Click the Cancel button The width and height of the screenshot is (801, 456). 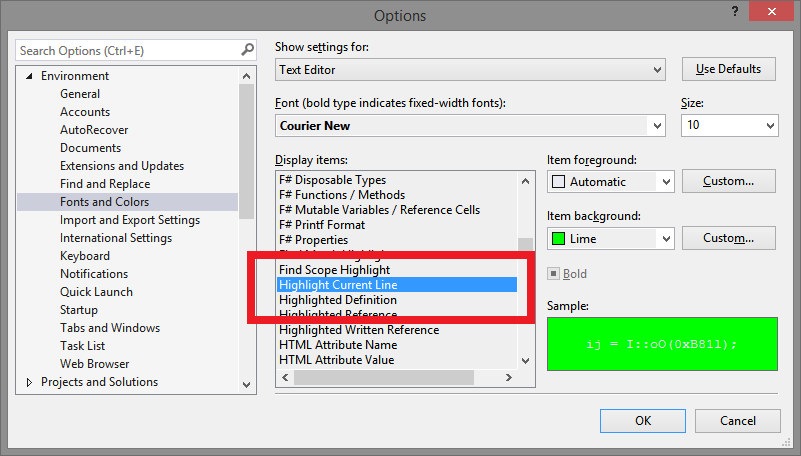[738, 421]
